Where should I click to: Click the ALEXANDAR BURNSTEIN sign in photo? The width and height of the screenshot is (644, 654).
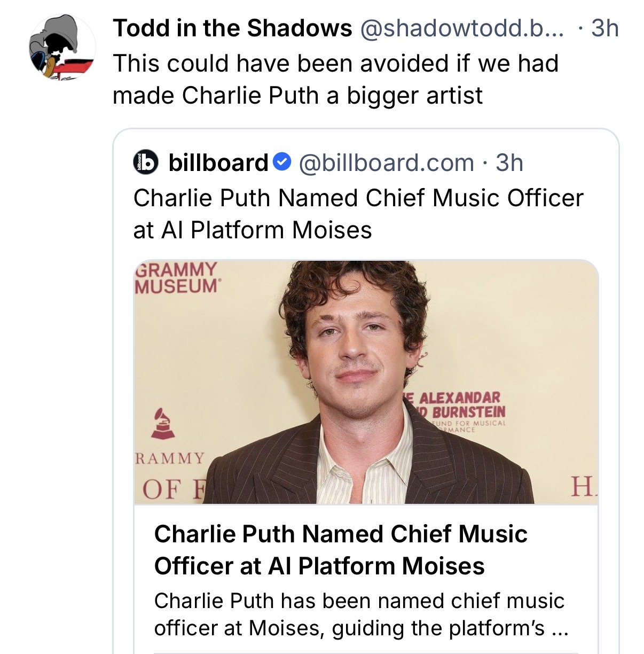(x=457, y=411)
